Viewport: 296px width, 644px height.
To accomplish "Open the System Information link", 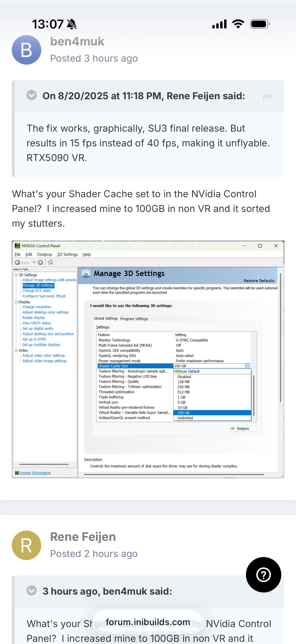I will 35,473.
